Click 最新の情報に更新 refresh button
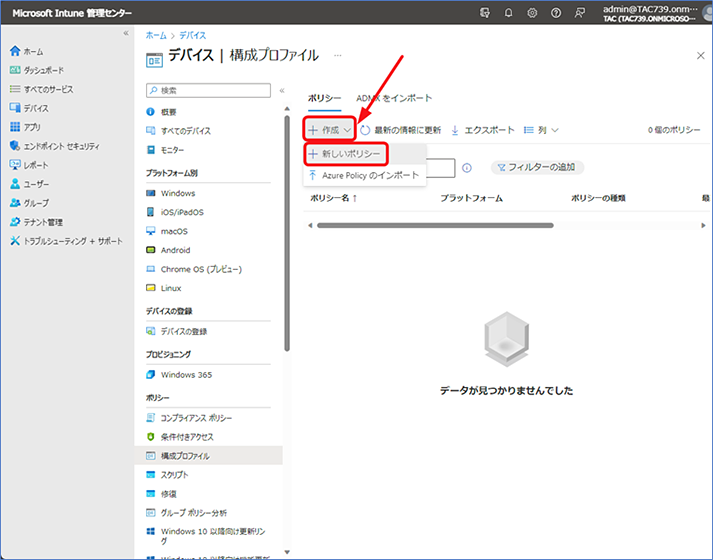The width and height of the screenshot is (713, 560). pos(401,130)
